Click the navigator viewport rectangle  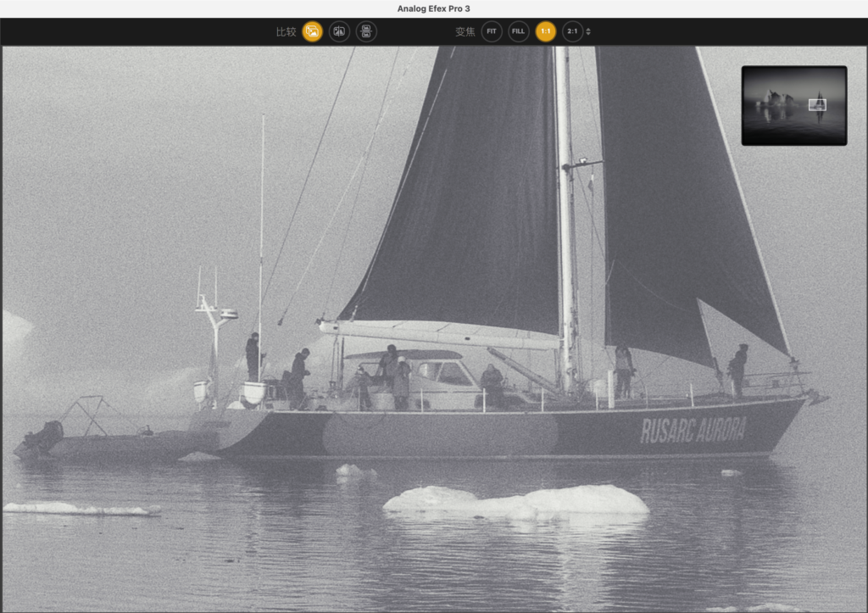coord(817,104)
